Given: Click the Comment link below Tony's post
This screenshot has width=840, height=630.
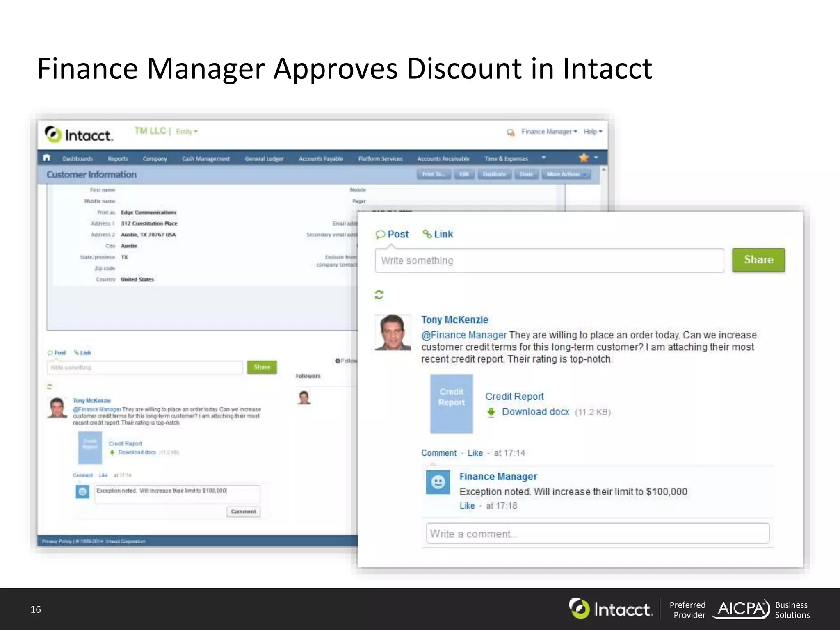Looking at the screenshot, I should 438,453.
